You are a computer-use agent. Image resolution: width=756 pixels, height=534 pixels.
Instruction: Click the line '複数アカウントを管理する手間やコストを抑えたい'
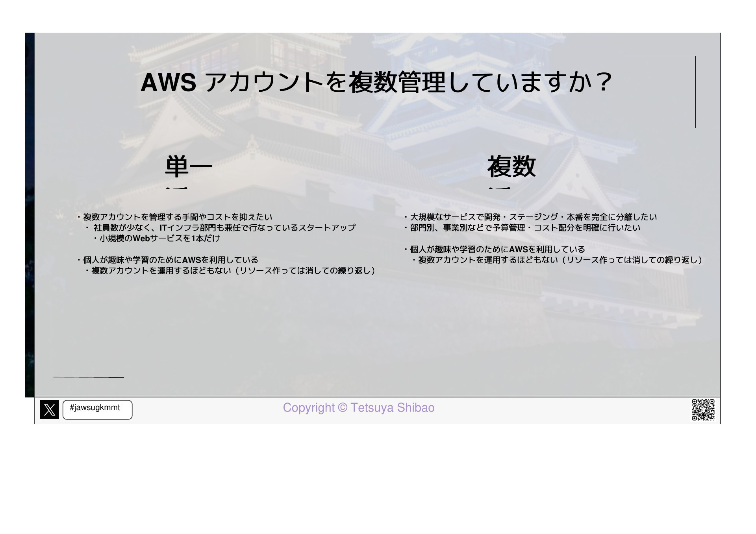coord(174,217)
